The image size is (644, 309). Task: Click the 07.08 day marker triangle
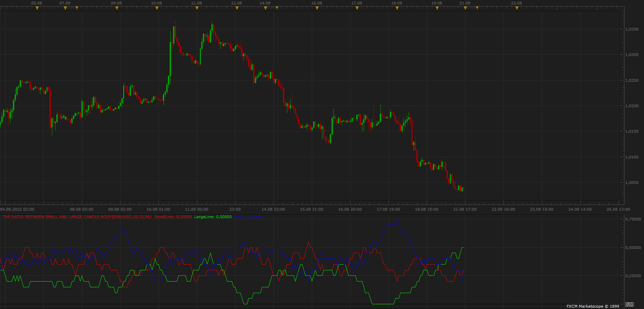point(65,8)
